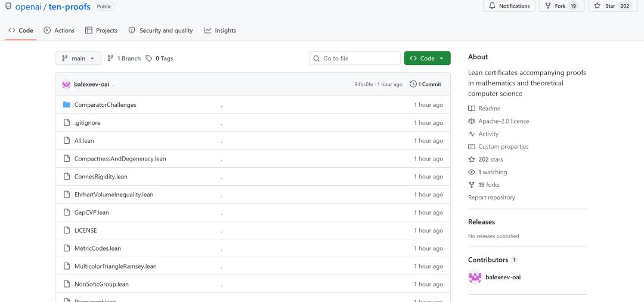This screenshot has height=302, width=644.
Task: Open the ComparatorChallenges folder icon
Action: tap(67, 105)
